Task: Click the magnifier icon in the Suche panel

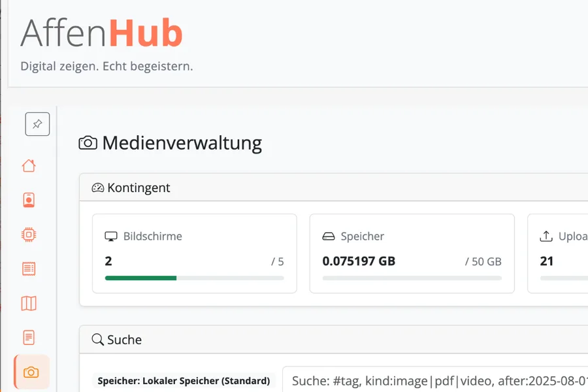Action: (97, 340)
